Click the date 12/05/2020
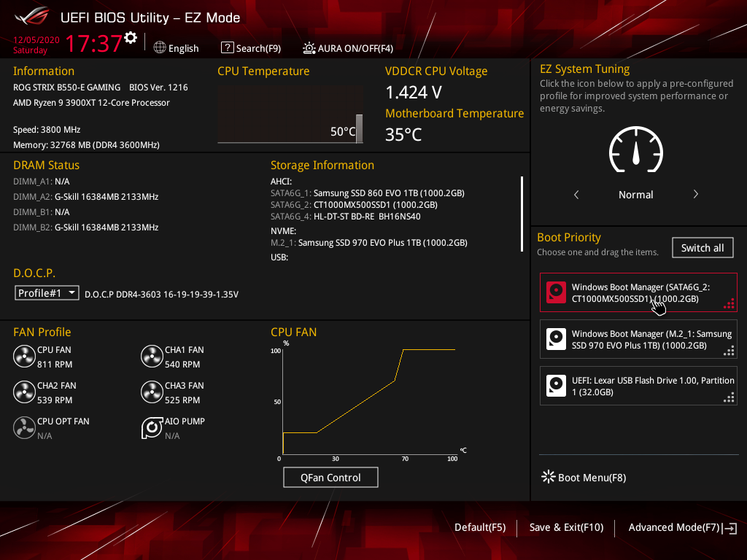The width and height of the screenshot is (747, 560). (36, 40)
